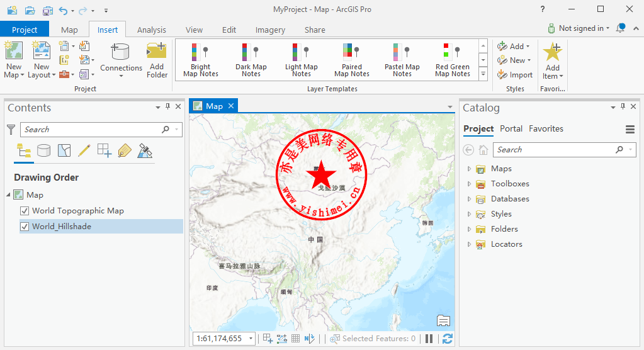Expand the Toolboxes catalog node

(469, 184)
